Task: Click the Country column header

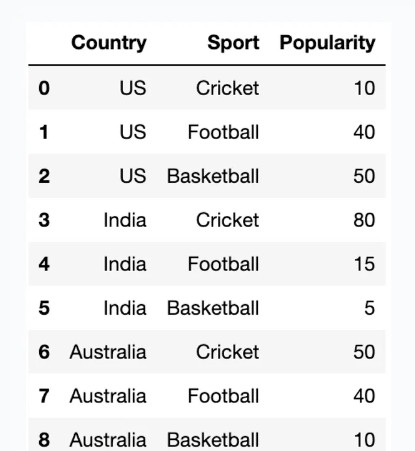Action: tap(109, 43)
